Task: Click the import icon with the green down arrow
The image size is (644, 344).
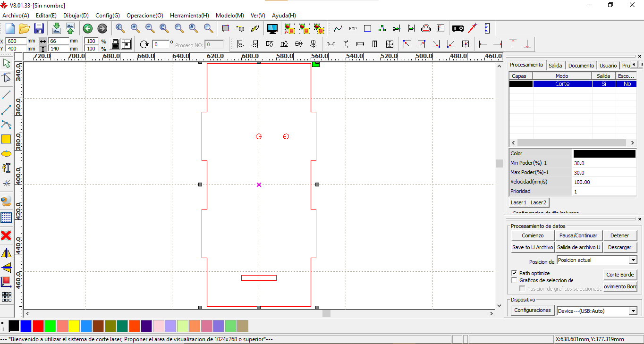Action: tap(56, 28)
